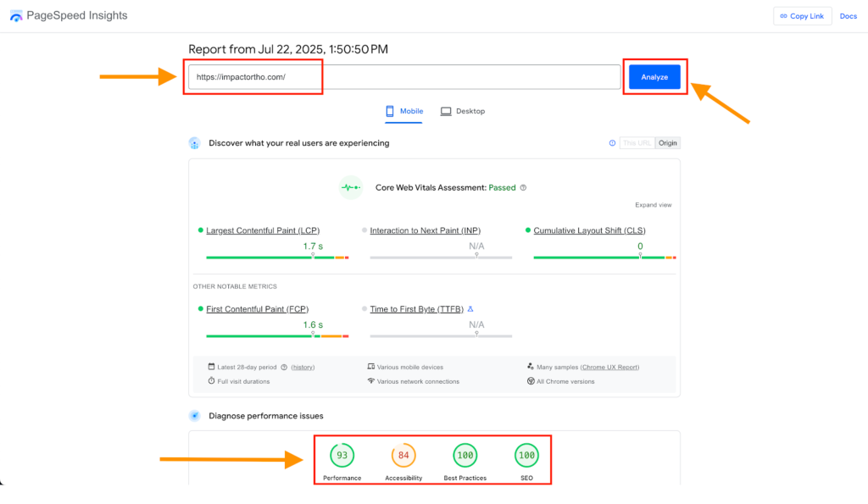
Task: Click the blue Analyze button
Action: (x=654, y=77)
